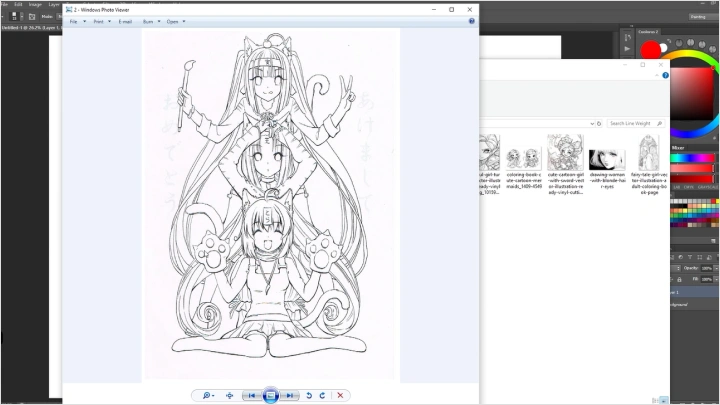720x405 pixels.
Task: Open Photoshop's Edit menu
Action: pyautogui.click(x=18, y=4)
